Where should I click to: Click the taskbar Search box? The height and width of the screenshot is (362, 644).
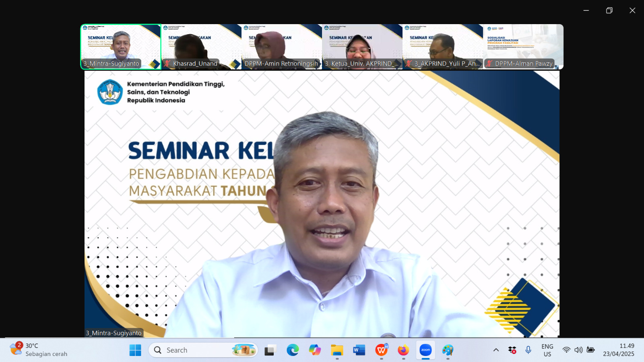(203, 350)
